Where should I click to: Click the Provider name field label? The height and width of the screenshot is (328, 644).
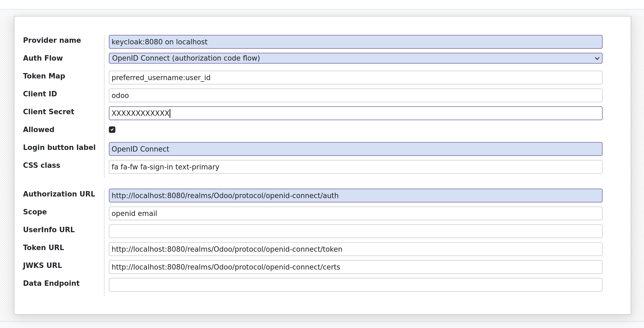coord(52,40)
